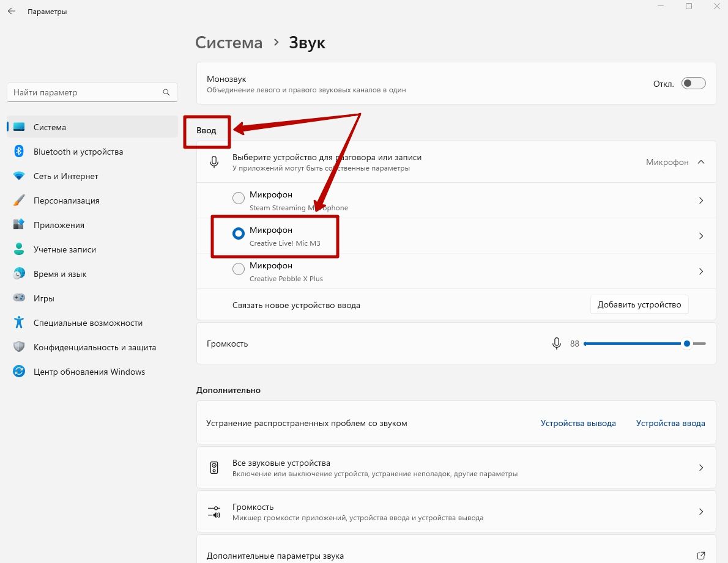Open Creative Pebble X Plus properties chevron
Viewport: 728px width, 563px height.
[x=701, y=271]
